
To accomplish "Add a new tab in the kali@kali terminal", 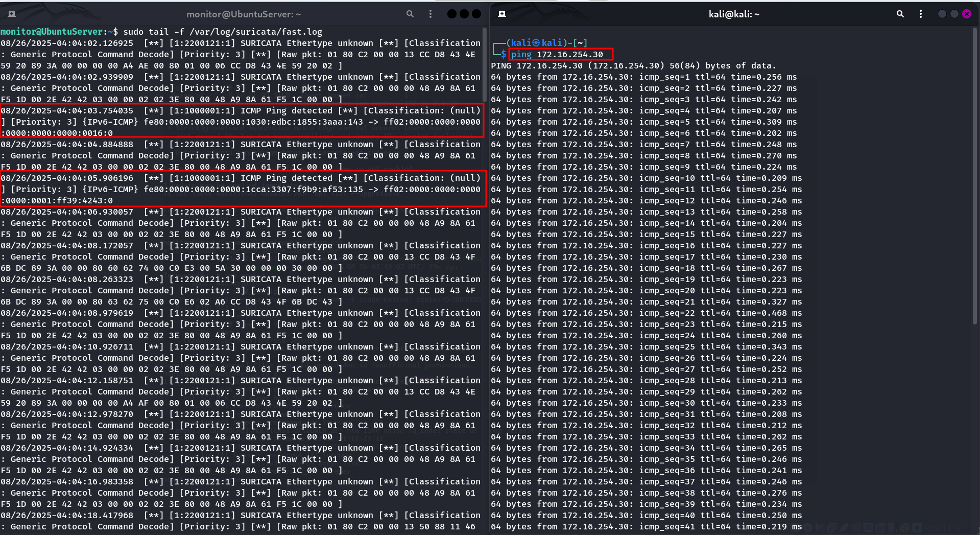I will click(502, 14).
